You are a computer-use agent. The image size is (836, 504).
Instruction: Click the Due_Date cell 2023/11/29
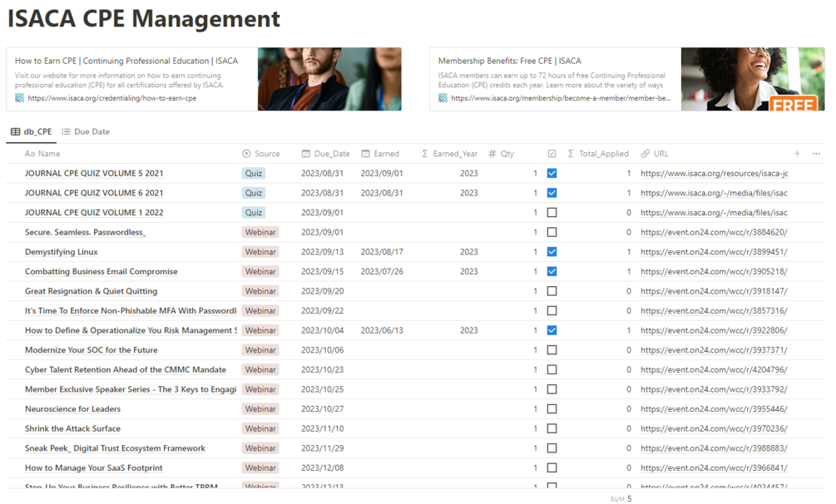coord(322,448)
